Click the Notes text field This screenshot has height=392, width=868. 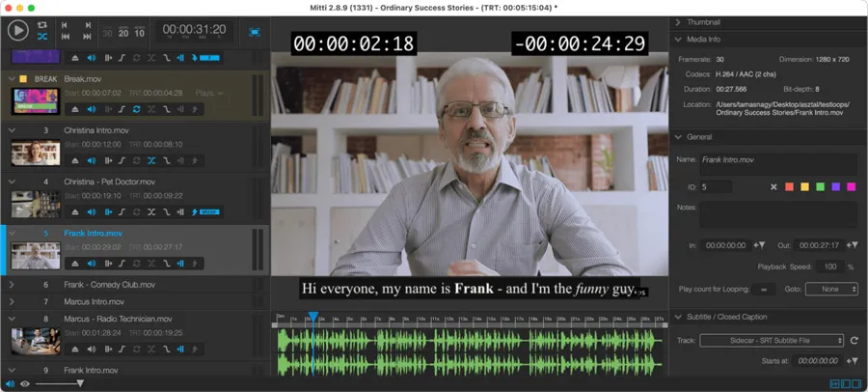[777, 213]
